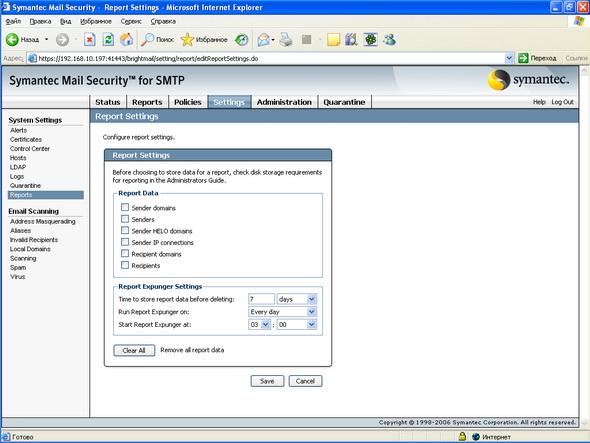Click the Log Out link
The width and height of the screenshot is (590, 443).
pyautogui.click(x=562, y=102)
